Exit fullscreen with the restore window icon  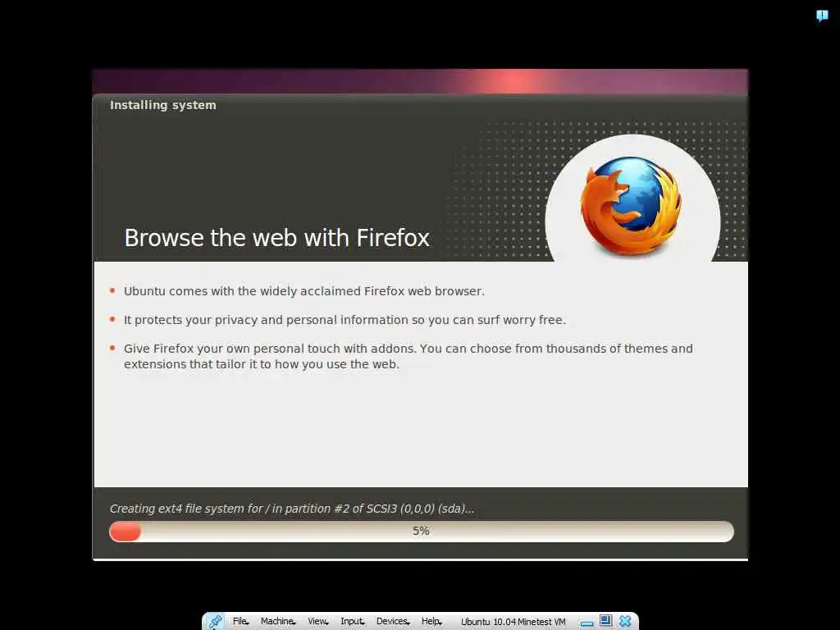point(606,621)
